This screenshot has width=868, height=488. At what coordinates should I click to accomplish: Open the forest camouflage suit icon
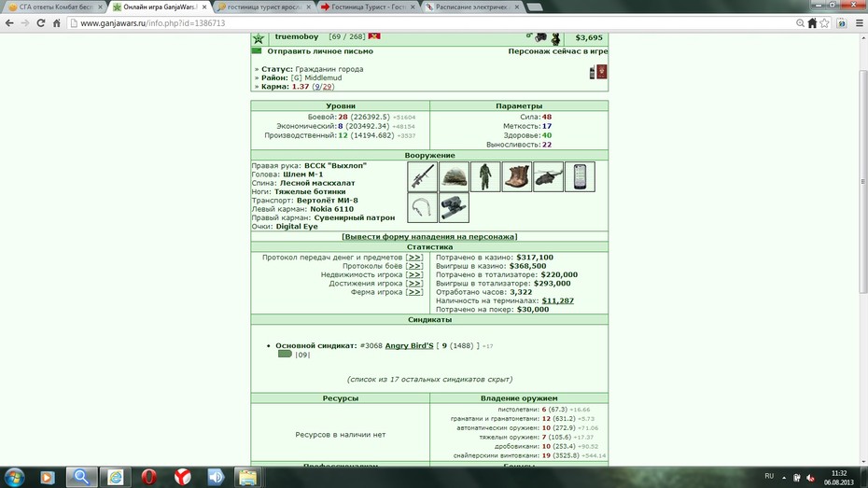point(485,176)
